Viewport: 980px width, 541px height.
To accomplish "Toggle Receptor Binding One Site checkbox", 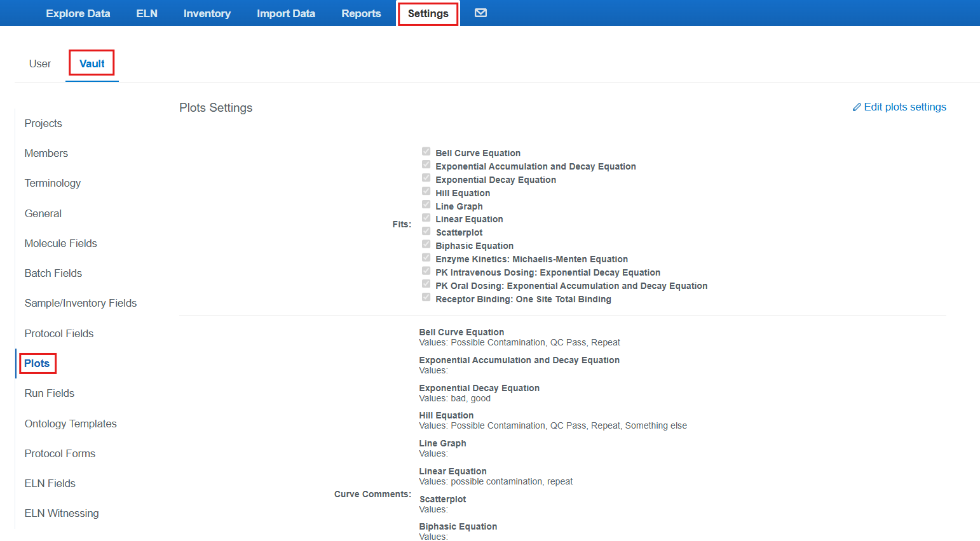I will click(x=426, y=297).
